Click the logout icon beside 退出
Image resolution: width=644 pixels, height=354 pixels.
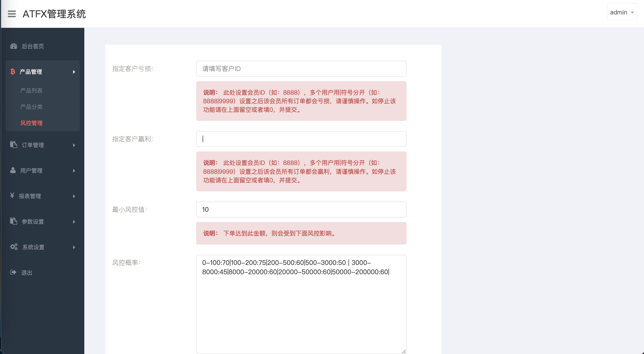pos(13,272)
